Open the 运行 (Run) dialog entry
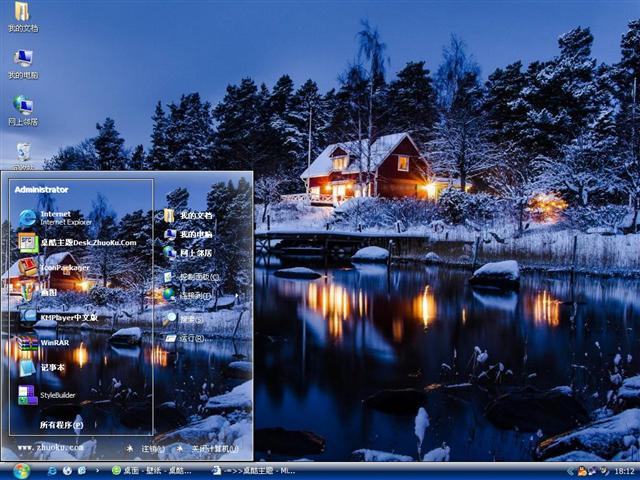 point(190,338)
